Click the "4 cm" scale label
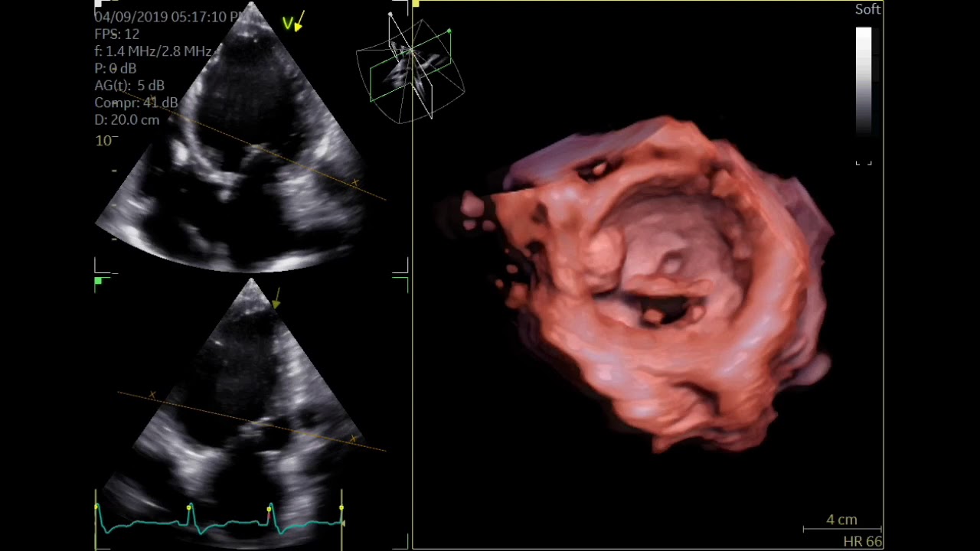 point(841,520)
